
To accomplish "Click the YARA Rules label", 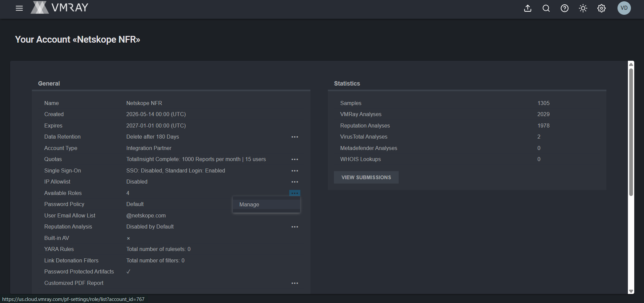I will pos(59,249).
